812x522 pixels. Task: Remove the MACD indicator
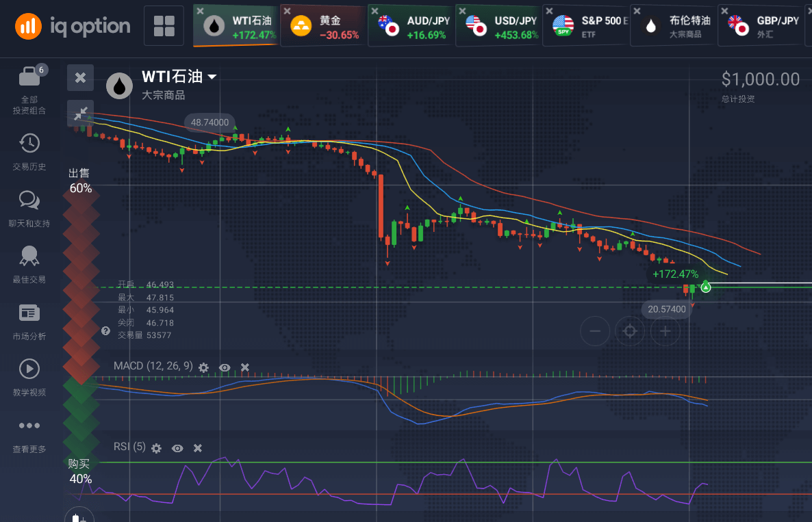(x=245, y=367)
